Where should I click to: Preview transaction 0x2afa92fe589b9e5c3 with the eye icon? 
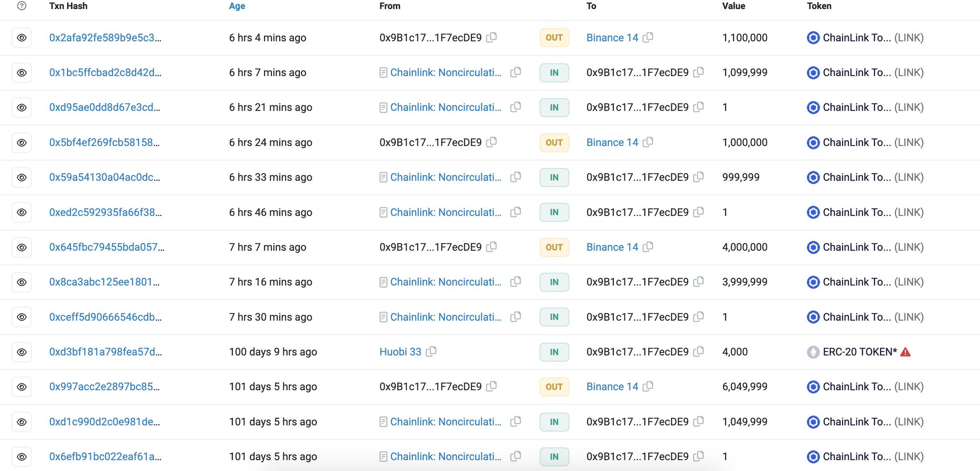[x=22, y=37]
